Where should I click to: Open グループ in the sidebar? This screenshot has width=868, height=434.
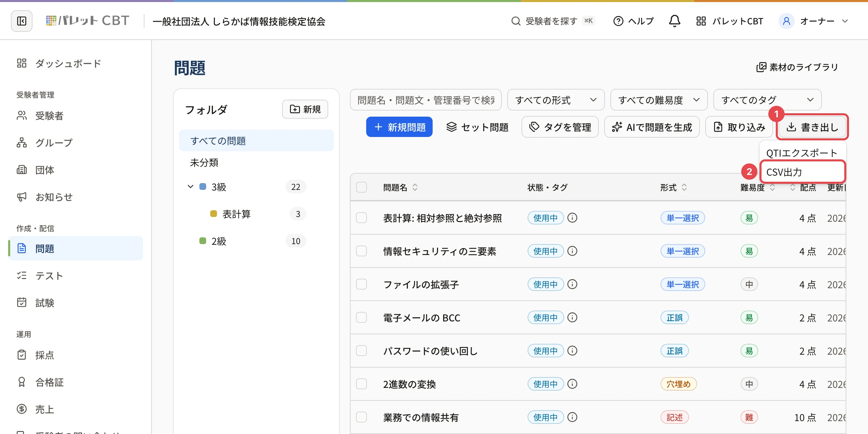(x=75, y=143)
